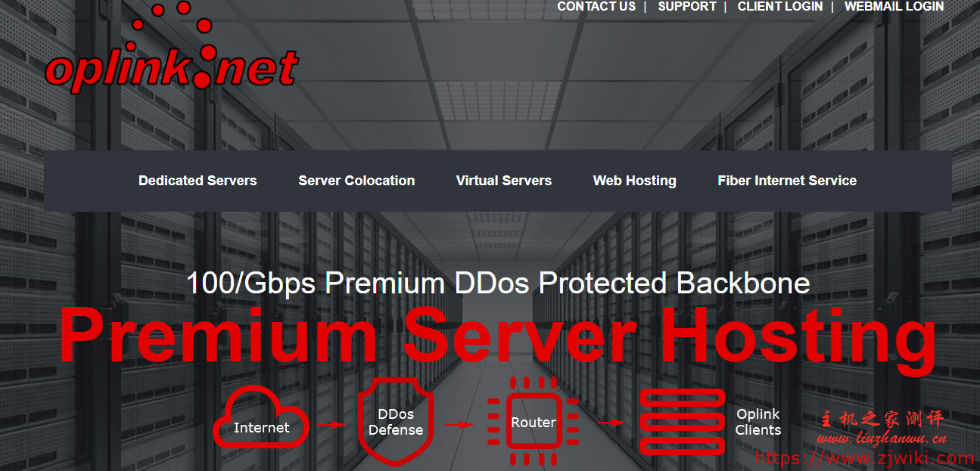Open the Server Colocation menu item
Image resolution: width=980 pixels, height=471 pixels.
[356, 181]
